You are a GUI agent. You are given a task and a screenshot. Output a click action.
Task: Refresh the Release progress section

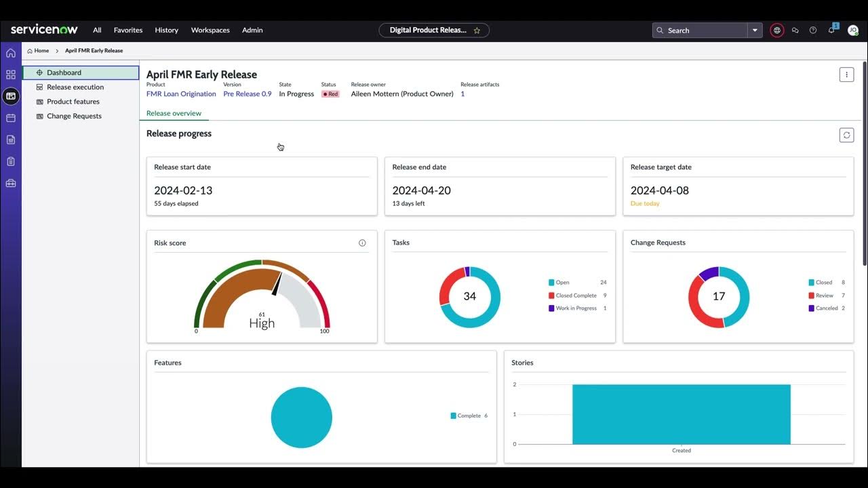(x=846, y=135)
